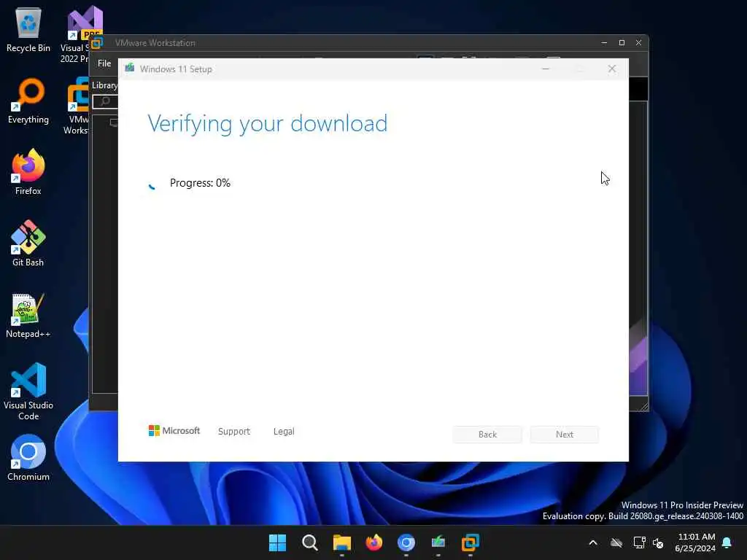Select VMware Workstation taskbar icon
Image resolution: width=747 pixels, height=560 pixels.
471,542
